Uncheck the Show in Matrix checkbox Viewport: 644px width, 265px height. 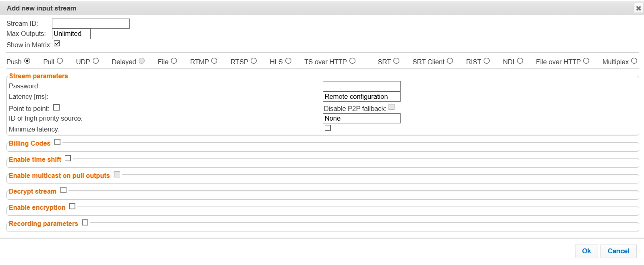[57, 44]
